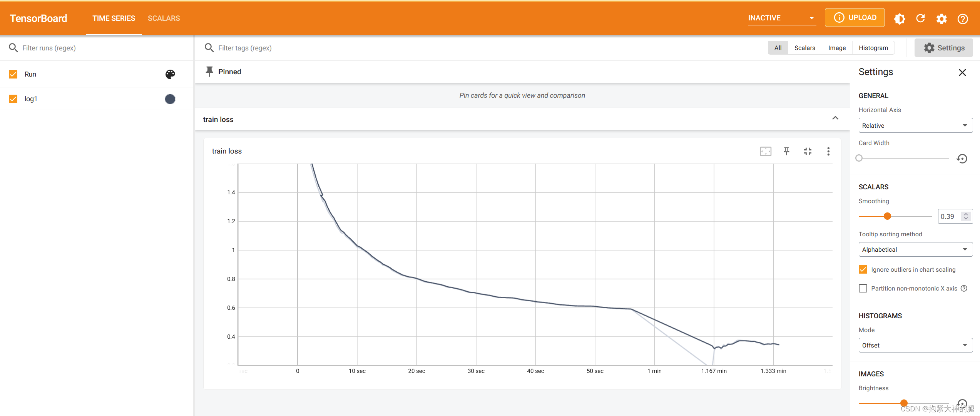980x416 pixels.
Task: Close the Settings panel
Action: pos(962,72)
